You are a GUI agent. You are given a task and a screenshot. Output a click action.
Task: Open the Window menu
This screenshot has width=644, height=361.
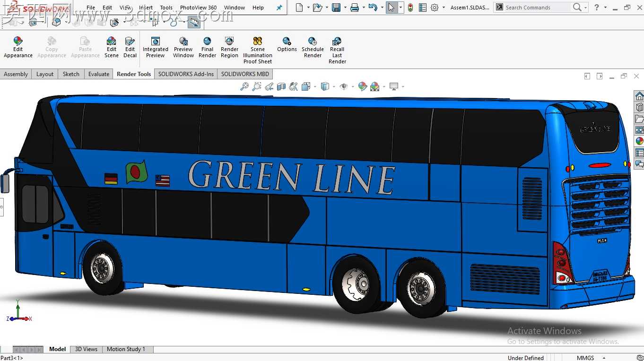pos(235,8)
